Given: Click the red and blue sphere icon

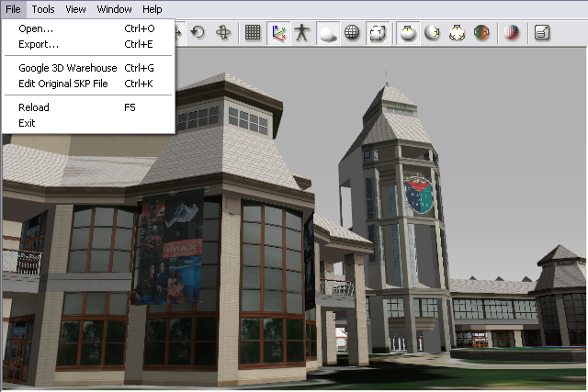Looking at the screenshot, I should pyautogui.click(x=513, y=33).
